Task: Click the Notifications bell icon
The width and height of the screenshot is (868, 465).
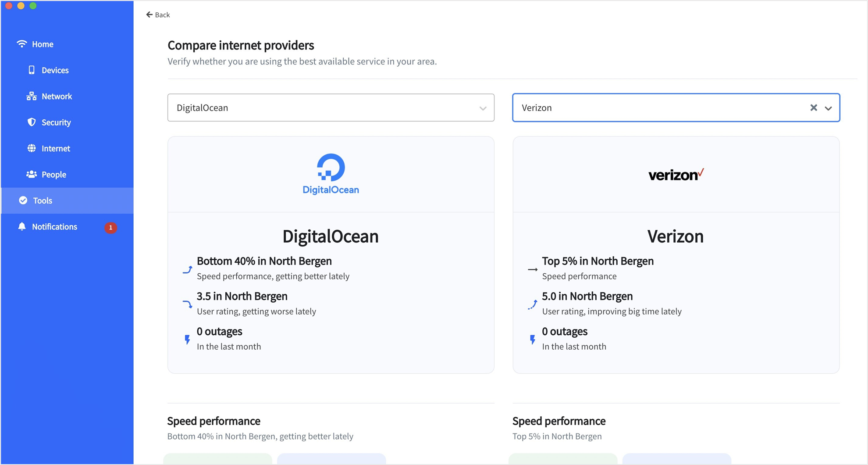Action: pos(22,226)
